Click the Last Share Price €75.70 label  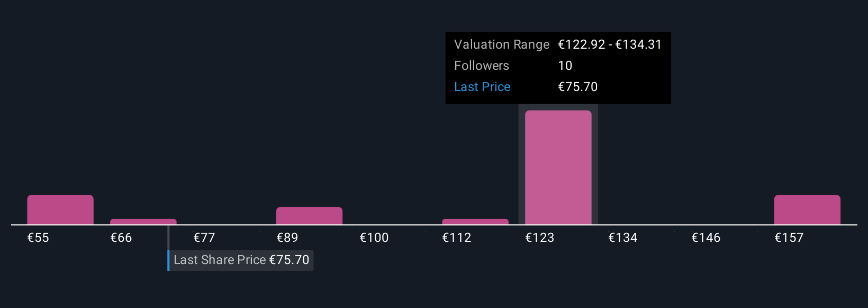(x=241, y=260)
